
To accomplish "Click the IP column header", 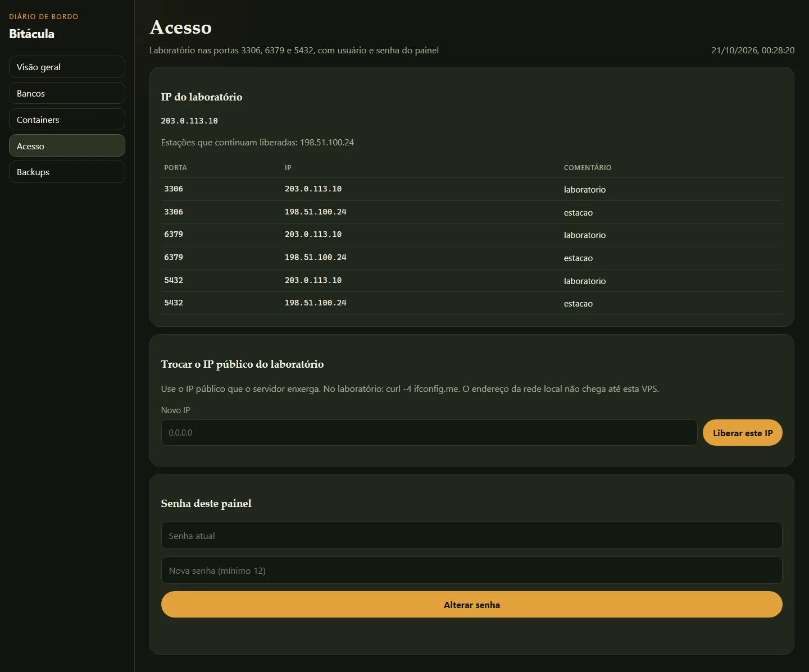I will click(x=288, y=168).
